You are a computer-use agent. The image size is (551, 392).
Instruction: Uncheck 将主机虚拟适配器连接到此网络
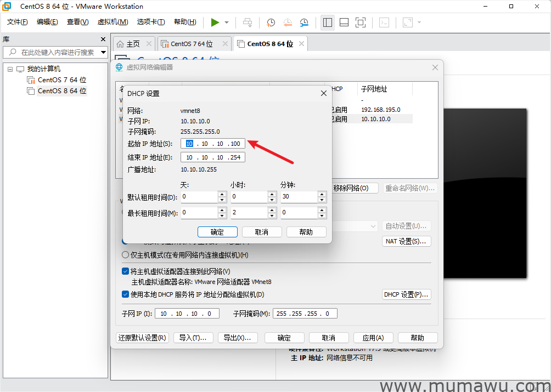click(x=126, y=271)
